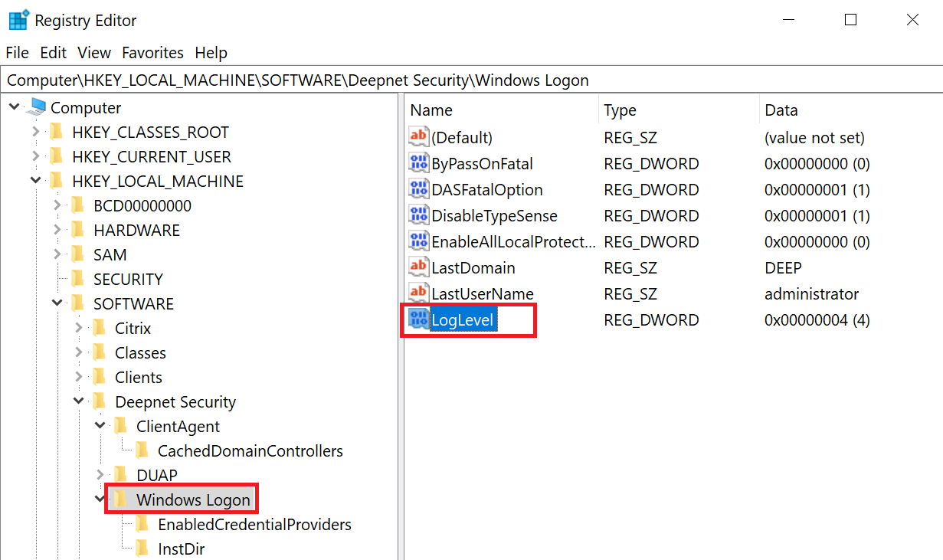Click the DASFatalOption DWORD icon
The image size is (943, 560).
coord(419,189)
